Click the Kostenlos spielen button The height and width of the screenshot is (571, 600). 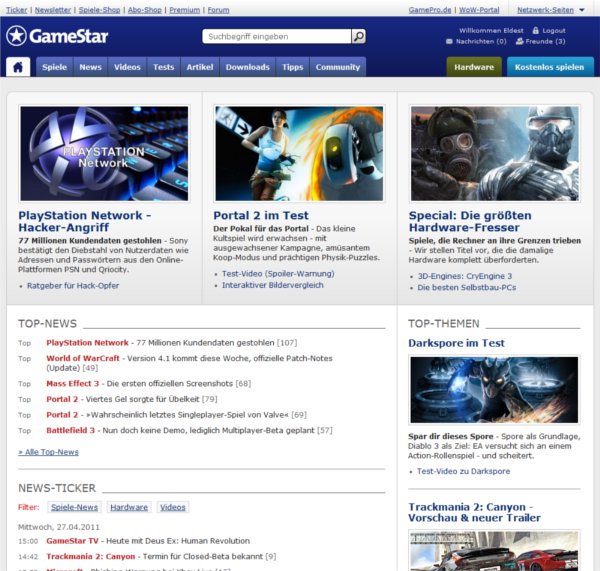point(549,67)
